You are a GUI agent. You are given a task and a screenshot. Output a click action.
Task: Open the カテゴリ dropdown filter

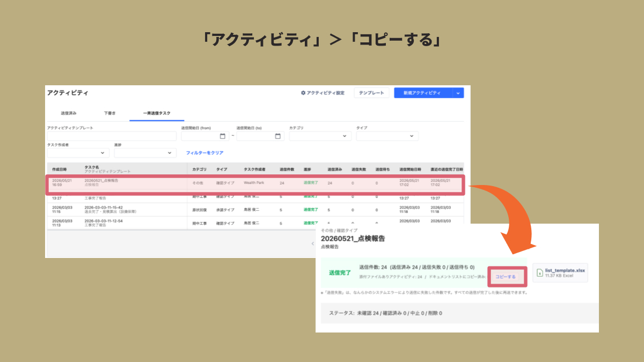[x=320, y=136]
